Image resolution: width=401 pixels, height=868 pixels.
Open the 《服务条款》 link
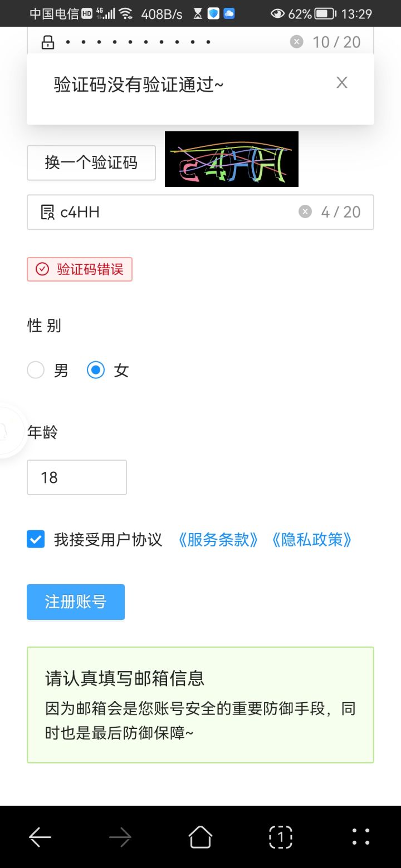point(218,540)
